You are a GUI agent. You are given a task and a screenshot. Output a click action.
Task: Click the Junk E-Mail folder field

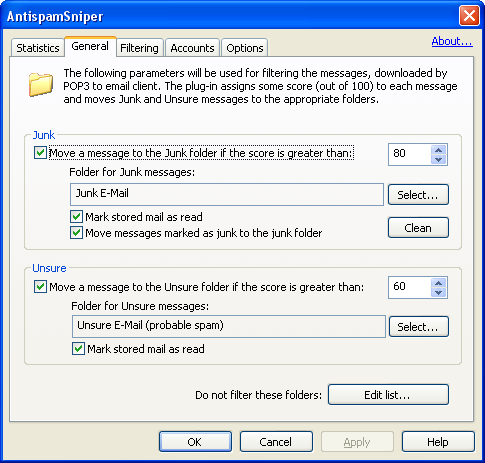tap(227, 194)
